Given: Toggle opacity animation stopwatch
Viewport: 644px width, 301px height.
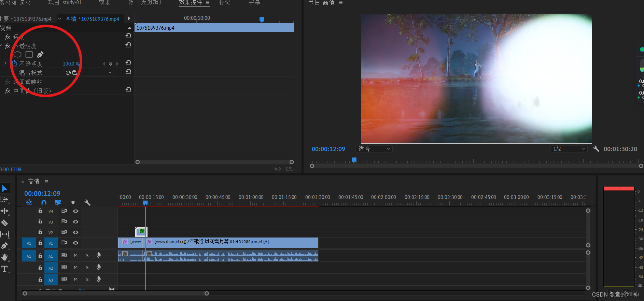Looking at the screenshot, I should 15,63.
